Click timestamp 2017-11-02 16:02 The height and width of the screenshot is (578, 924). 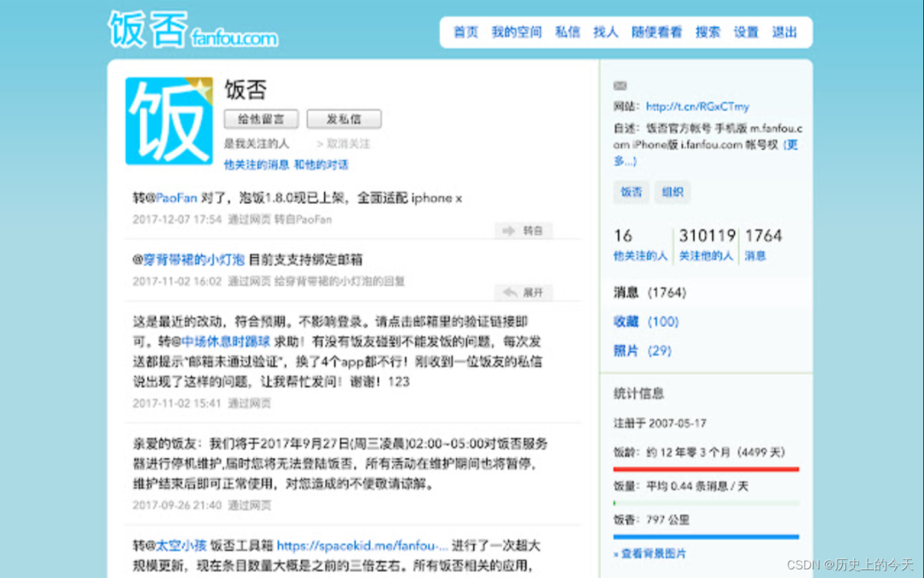(177, 282)
